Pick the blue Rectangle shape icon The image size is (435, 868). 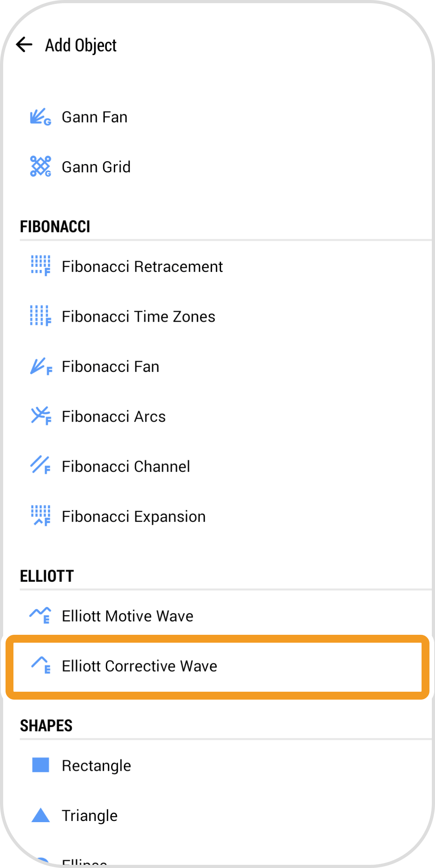point(40,765)
